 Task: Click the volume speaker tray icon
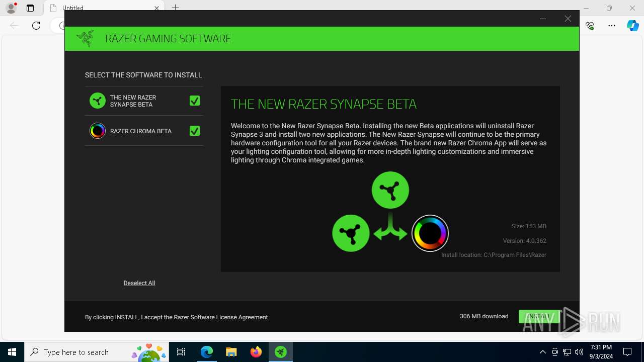579,352
